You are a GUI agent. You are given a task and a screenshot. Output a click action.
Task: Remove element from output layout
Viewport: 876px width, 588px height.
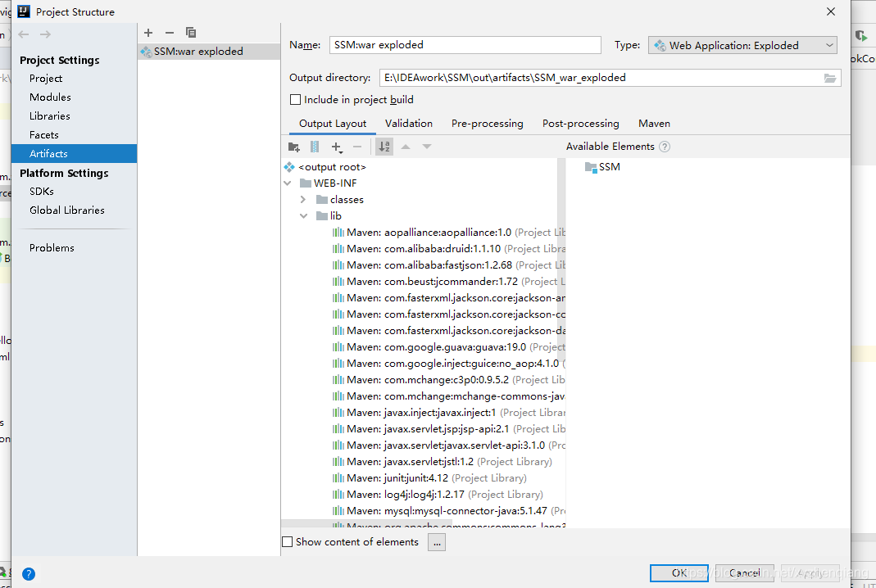357,147
